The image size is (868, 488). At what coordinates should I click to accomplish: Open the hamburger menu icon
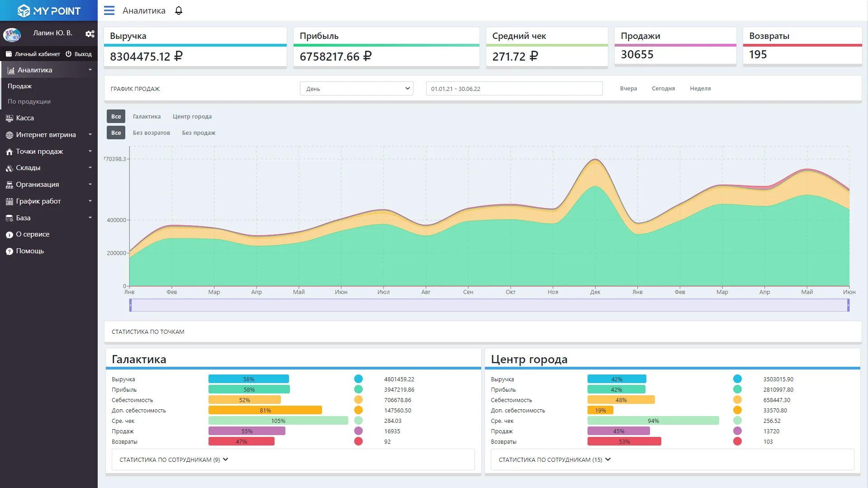109,10
